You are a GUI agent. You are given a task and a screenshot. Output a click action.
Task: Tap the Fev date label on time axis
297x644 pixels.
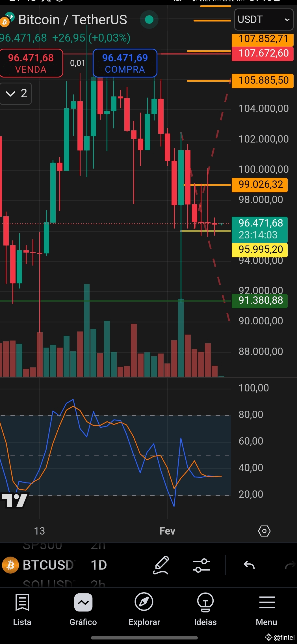click(167, 531)
